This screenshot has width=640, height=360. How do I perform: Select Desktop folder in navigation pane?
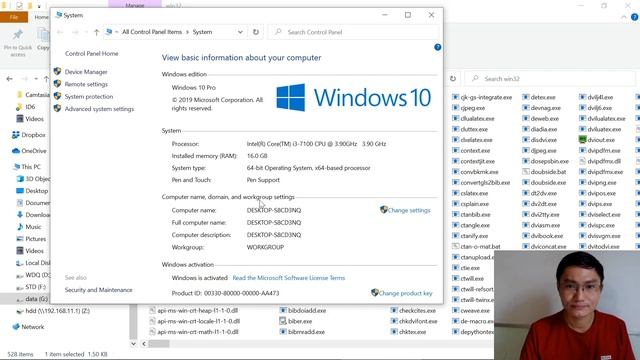[x=32, y=191]
